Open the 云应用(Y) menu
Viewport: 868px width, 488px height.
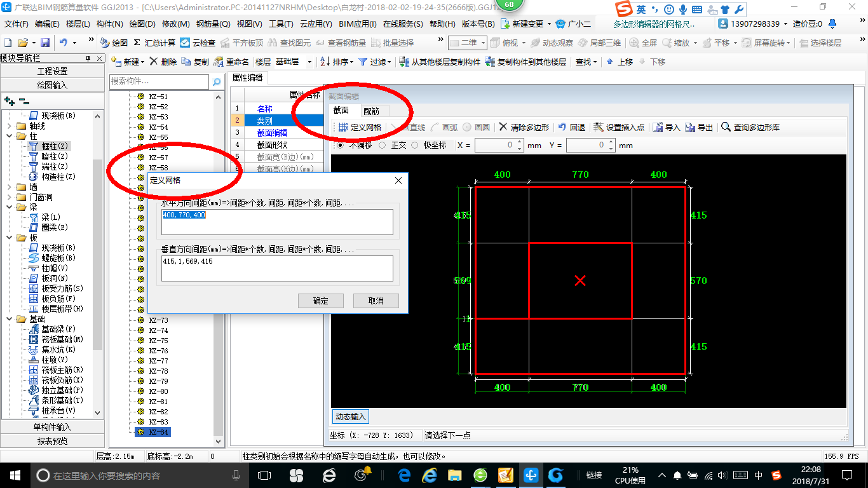point(316,24)
